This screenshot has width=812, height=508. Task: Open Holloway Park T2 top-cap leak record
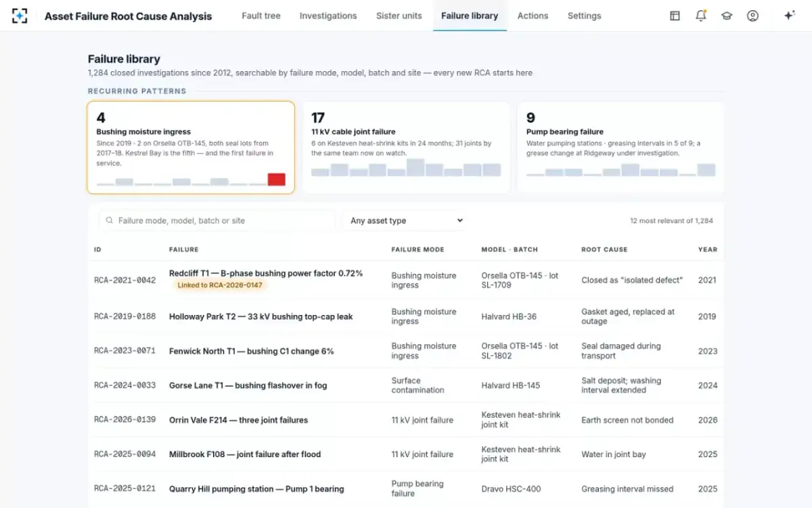click(x=261, y=316)
